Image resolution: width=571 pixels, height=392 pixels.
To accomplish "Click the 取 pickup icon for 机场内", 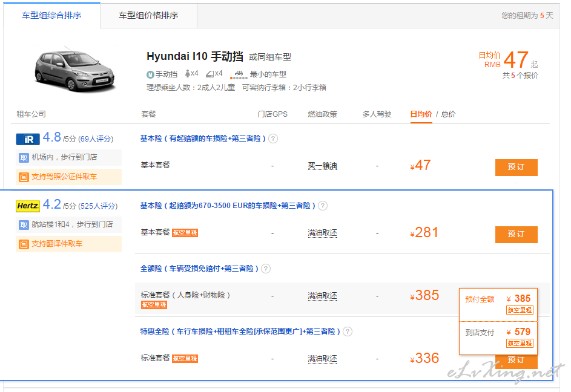I will click(x=24, y=158).
